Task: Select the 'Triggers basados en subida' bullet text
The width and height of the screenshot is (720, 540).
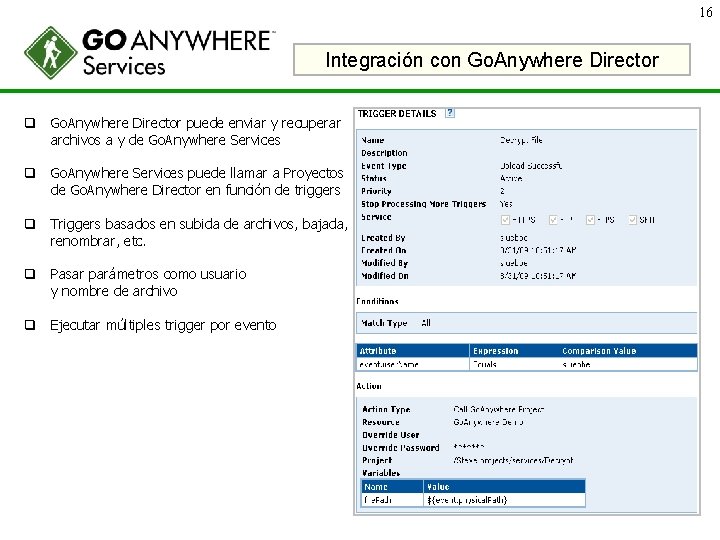Action: 199,232
